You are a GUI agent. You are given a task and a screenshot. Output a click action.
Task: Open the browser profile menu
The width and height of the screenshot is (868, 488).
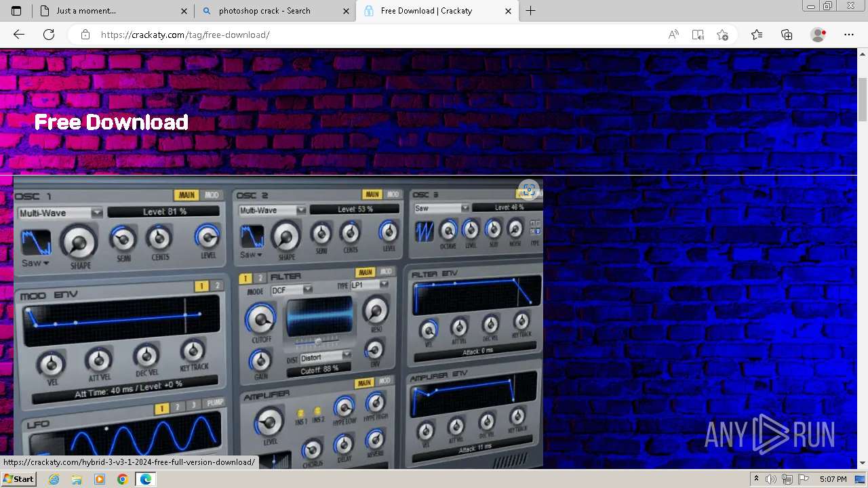818,35
